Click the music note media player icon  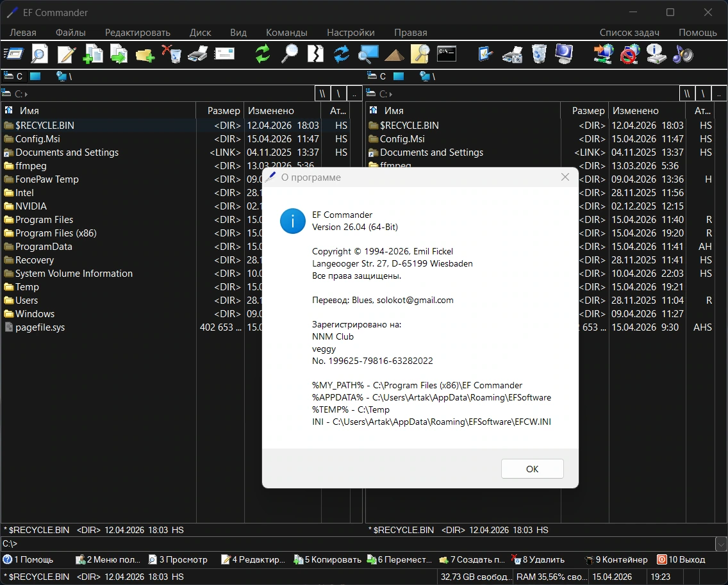(683, 54)
